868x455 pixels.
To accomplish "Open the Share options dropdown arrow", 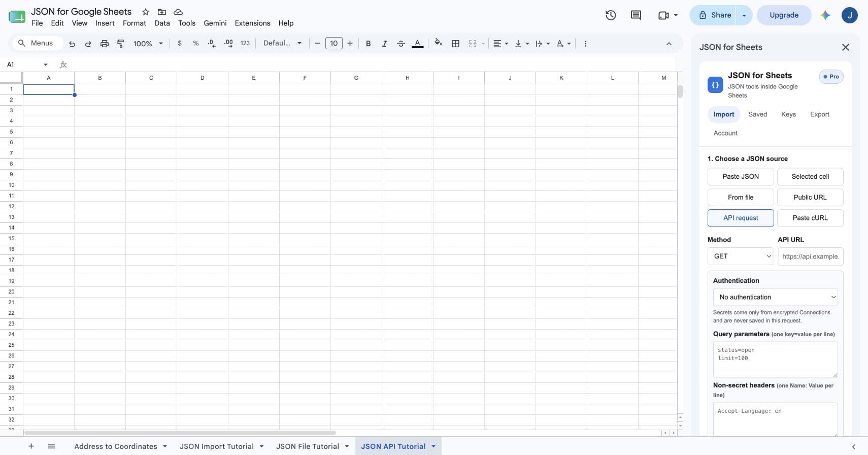I will pyautogui.click(x=744, y=15).
